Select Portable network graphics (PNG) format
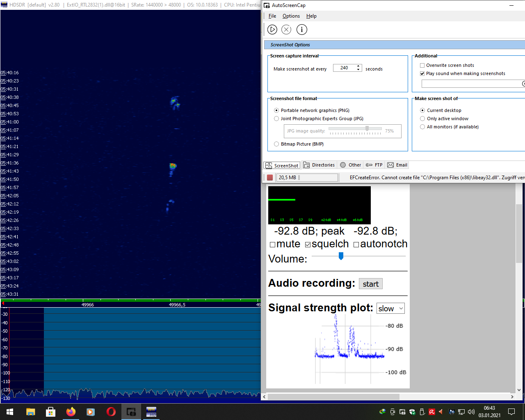The height and width of the screenshot is (420, 525). (x=276, y=110)
